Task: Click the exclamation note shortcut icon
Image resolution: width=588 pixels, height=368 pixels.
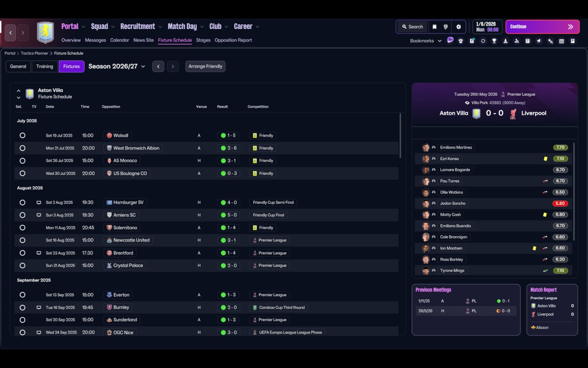Action: coord(472,41)
